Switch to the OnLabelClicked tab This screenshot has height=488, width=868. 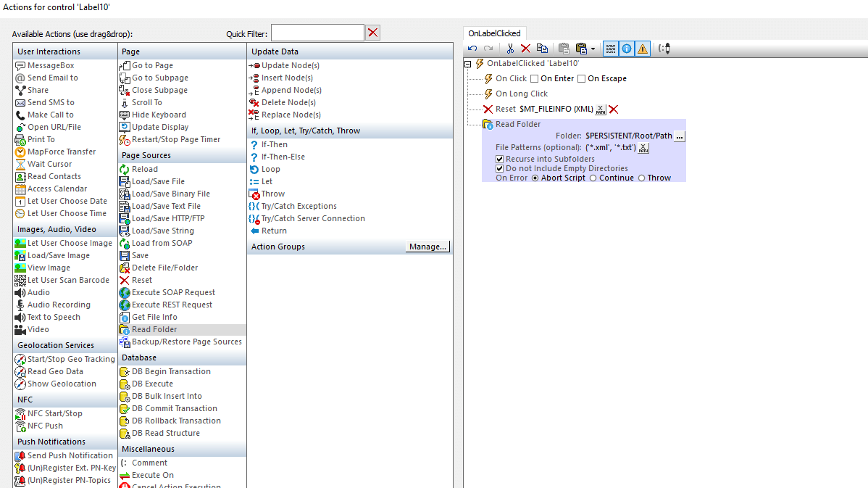pos(494,33)
